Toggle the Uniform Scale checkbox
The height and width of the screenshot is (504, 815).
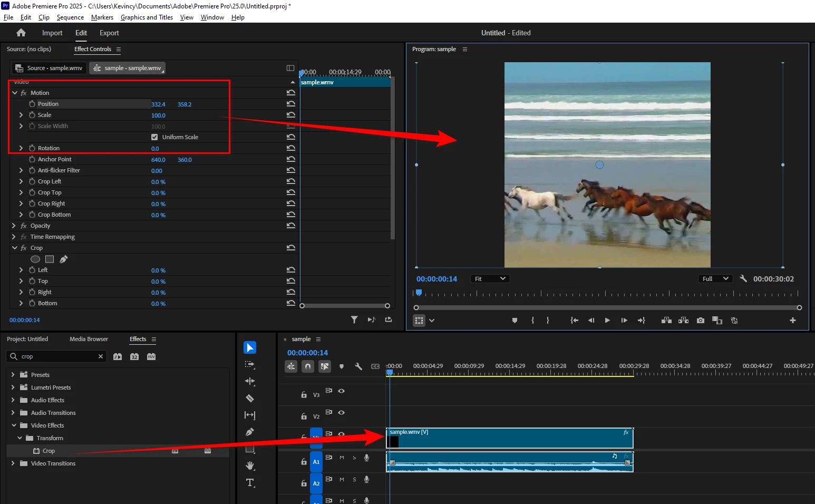[154, 137]
